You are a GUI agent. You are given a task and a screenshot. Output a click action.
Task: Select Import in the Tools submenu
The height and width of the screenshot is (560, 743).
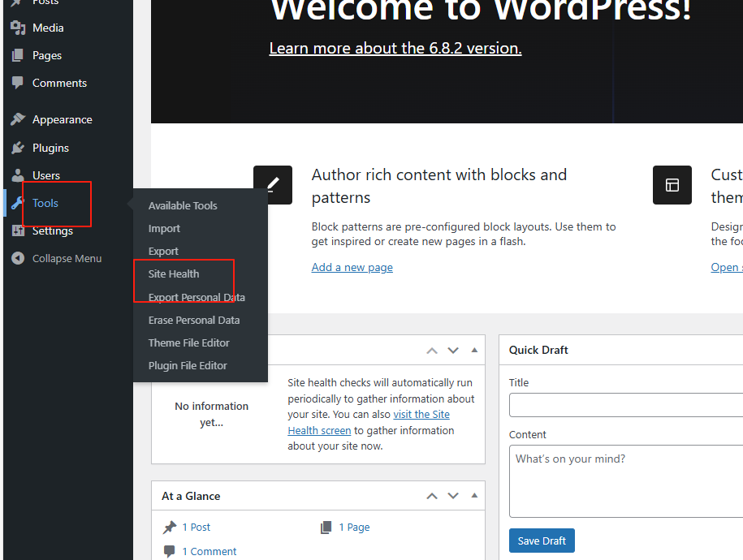(164, 228)
